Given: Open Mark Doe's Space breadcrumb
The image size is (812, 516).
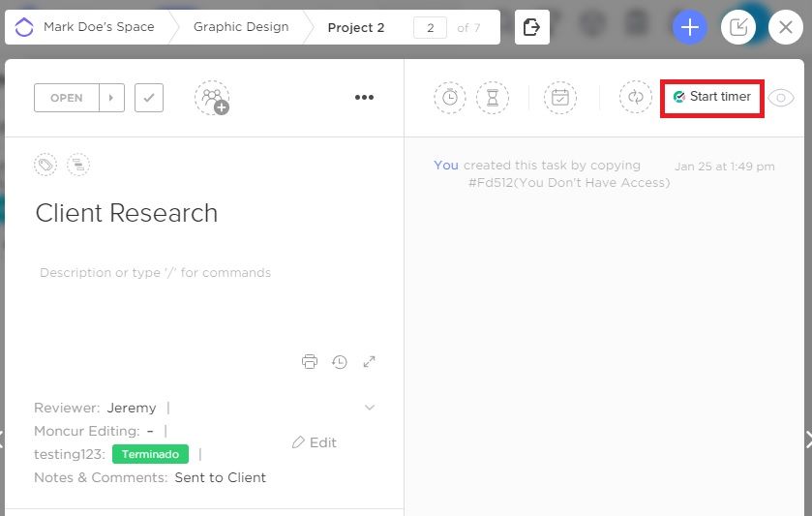Looking at the screenshot, I should [99, 27].
